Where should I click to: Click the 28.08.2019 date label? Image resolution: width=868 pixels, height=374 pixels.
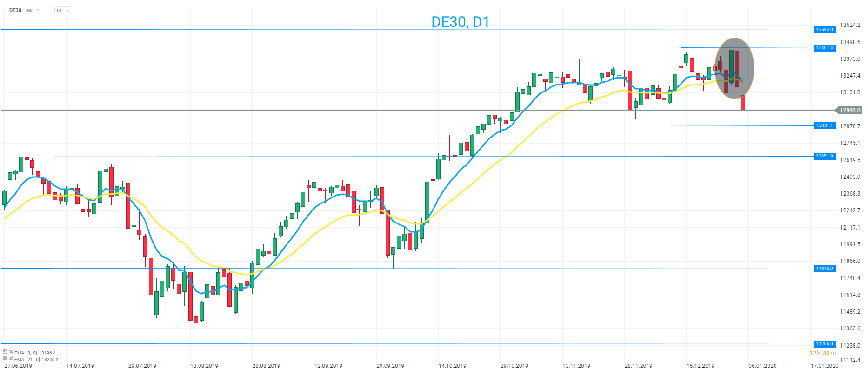267,366
